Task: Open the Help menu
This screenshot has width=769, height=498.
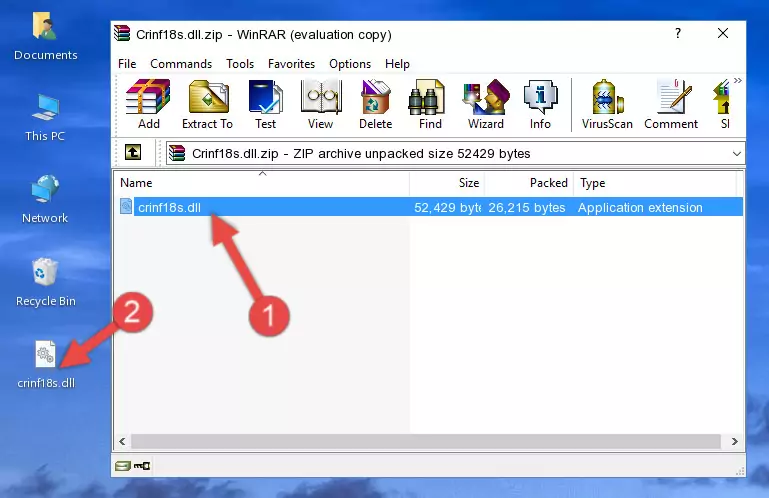Action: coord(397,64)
